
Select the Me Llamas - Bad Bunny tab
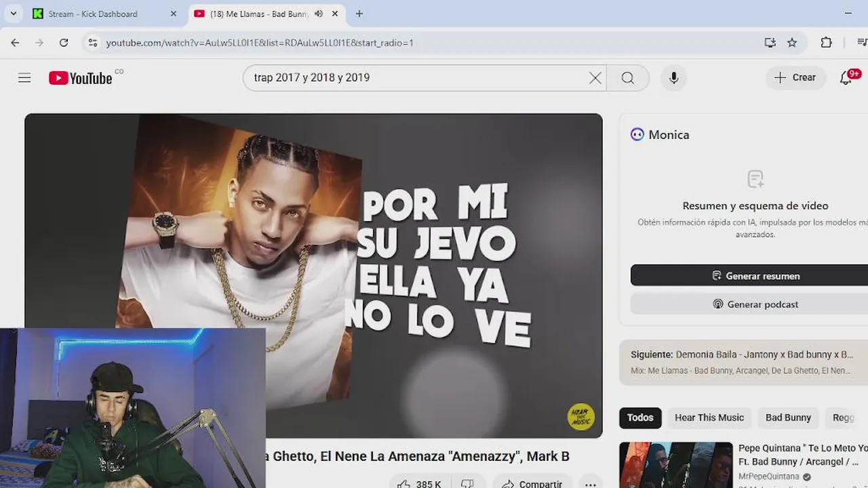[x=258, y=14]
